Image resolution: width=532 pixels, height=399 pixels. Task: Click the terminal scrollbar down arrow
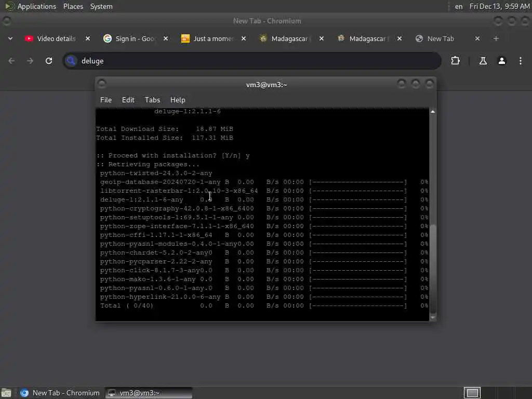(x=433, y=317)
